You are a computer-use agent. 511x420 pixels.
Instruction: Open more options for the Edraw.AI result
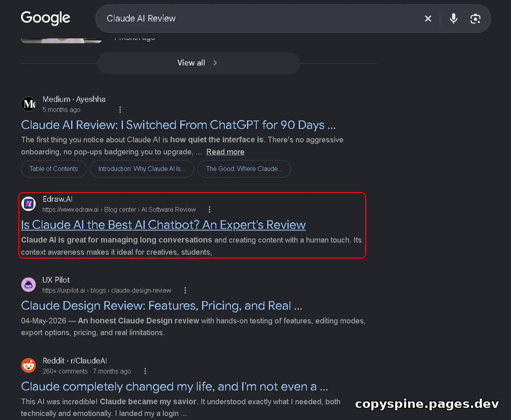click(210, 209)
